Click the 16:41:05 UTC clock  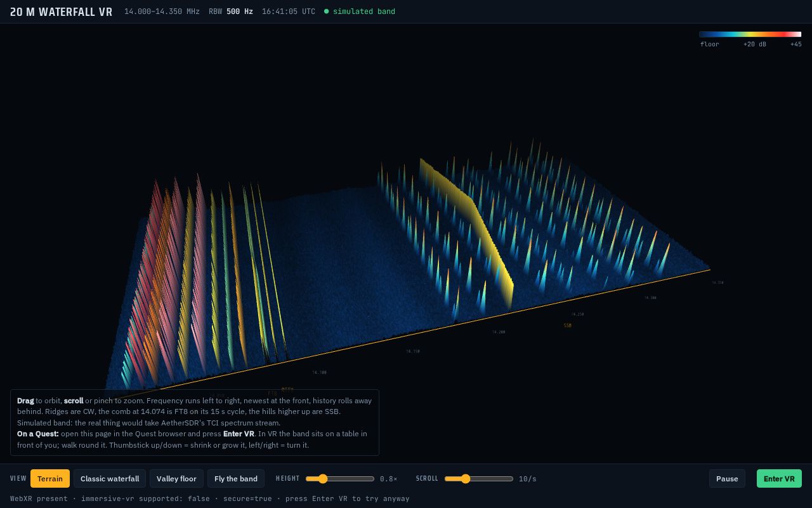point(289,11)
